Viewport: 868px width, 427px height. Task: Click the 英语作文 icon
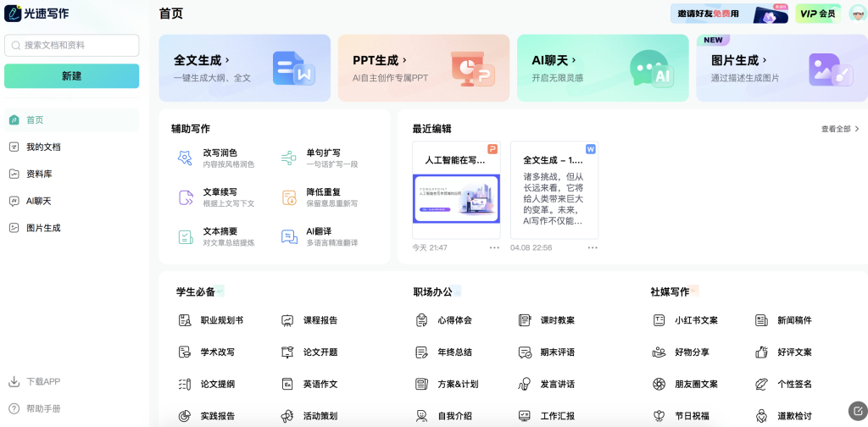[287, 385]
